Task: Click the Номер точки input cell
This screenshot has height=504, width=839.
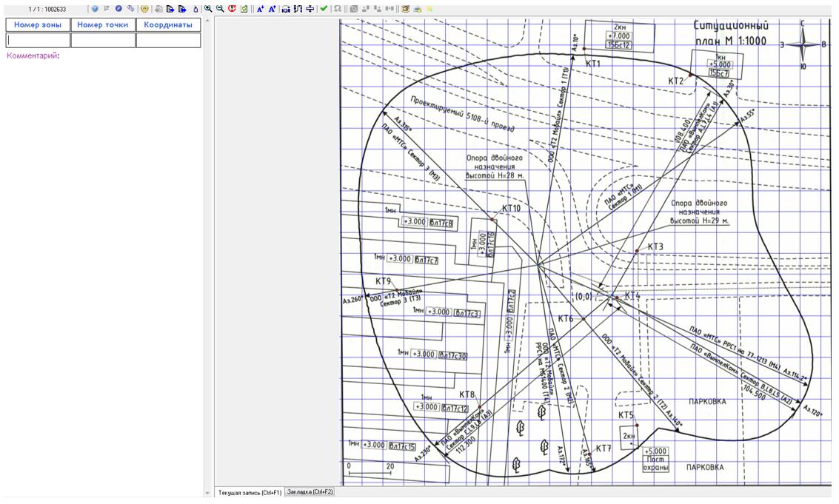Action: click(102, 41)
